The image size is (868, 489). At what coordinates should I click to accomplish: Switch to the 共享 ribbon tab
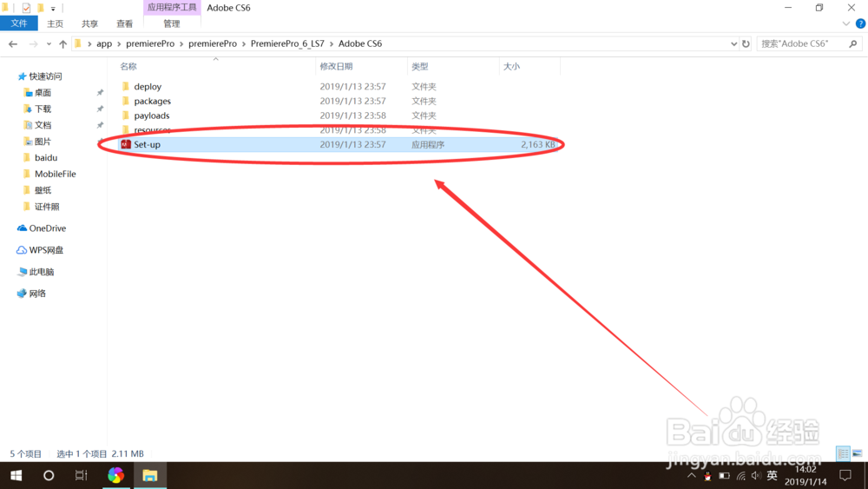89,23
